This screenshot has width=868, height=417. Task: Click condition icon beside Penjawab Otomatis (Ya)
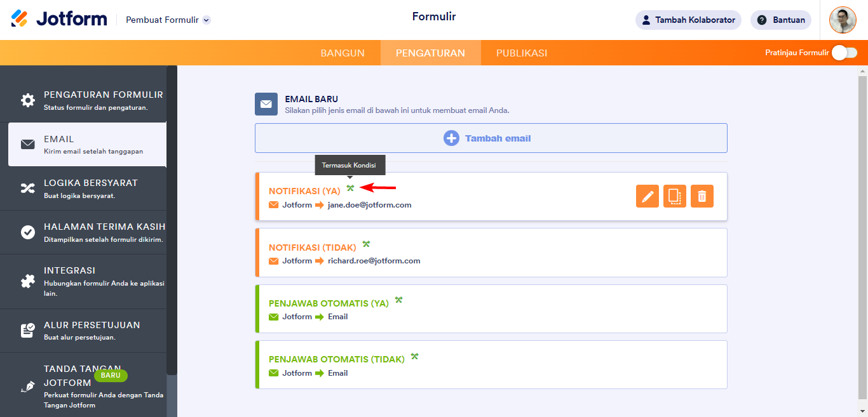click(x=398, y=300)
